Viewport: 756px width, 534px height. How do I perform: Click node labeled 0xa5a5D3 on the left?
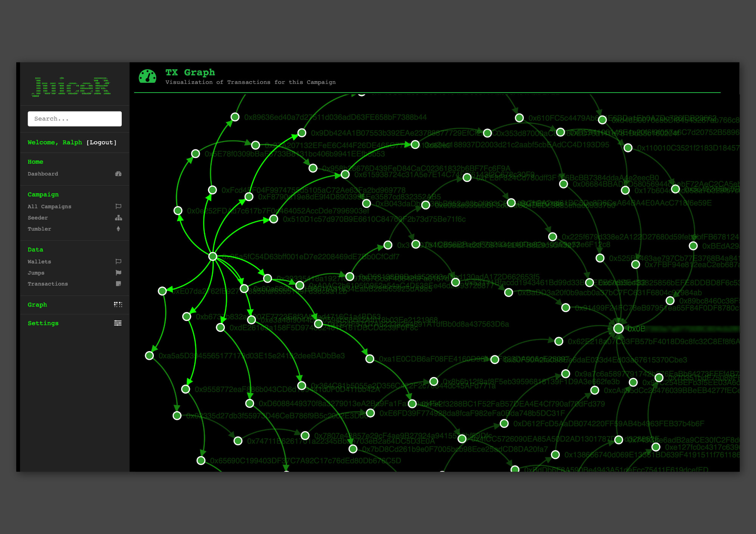point(150,356)
